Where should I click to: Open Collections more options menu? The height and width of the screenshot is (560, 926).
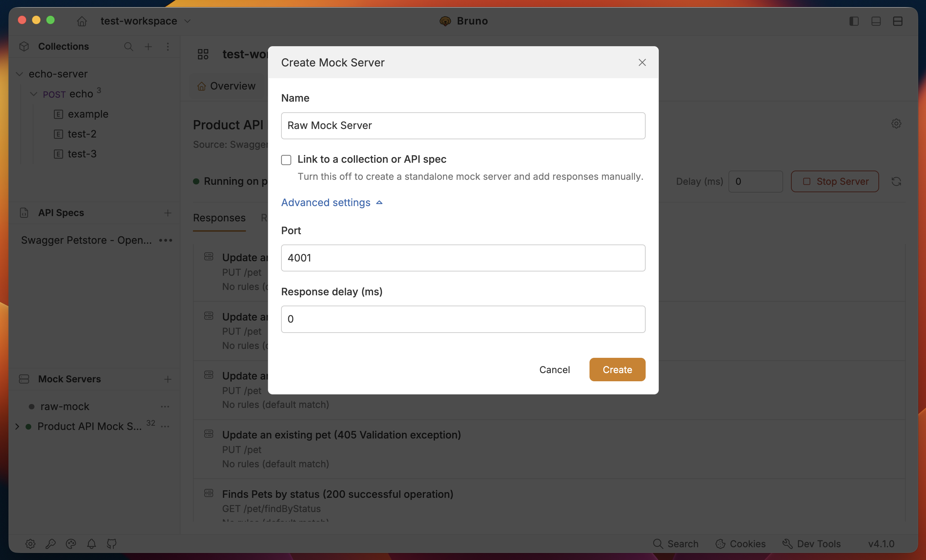click(168, 47)
